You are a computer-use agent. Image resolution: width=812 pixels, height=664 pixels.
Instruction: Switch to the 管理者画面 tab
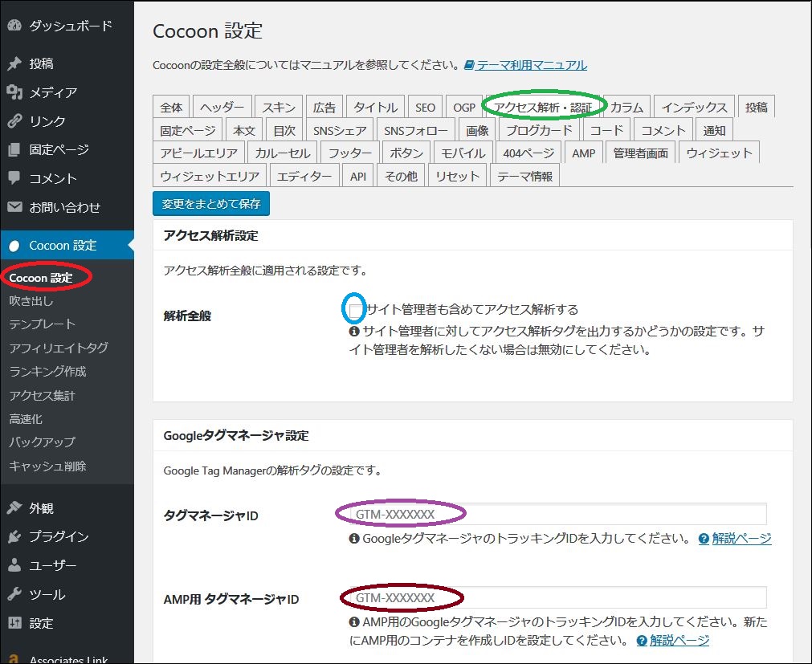(641, 153)
